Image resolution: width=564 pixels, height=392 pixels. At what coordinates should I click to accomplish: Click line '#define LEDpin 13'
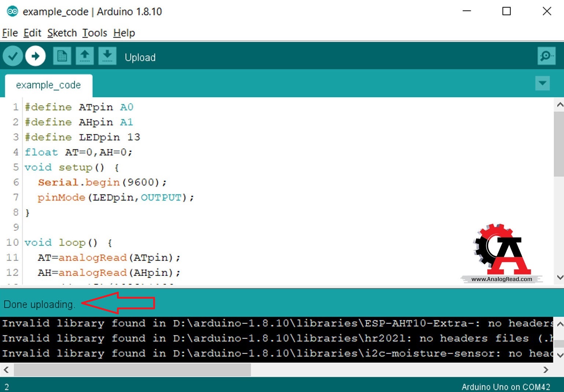point(82,137)
